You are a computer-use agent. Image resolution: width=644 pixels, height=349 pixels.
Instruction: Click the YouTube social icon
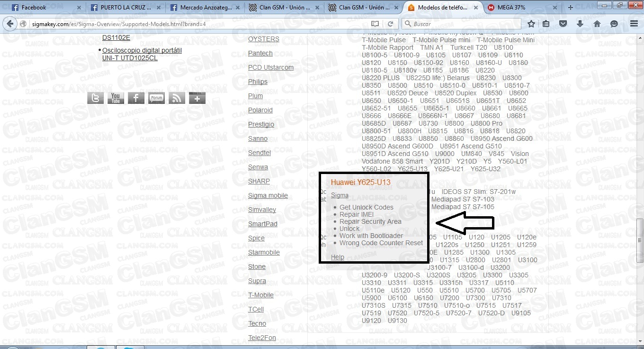(x=116, y=98)
